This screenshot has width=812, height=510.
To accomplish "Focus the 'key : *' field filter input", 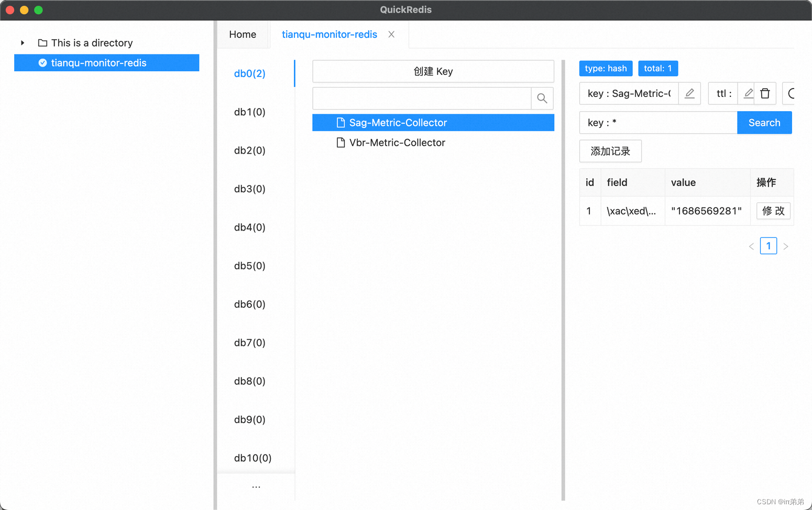I will [x=659, y=123].
